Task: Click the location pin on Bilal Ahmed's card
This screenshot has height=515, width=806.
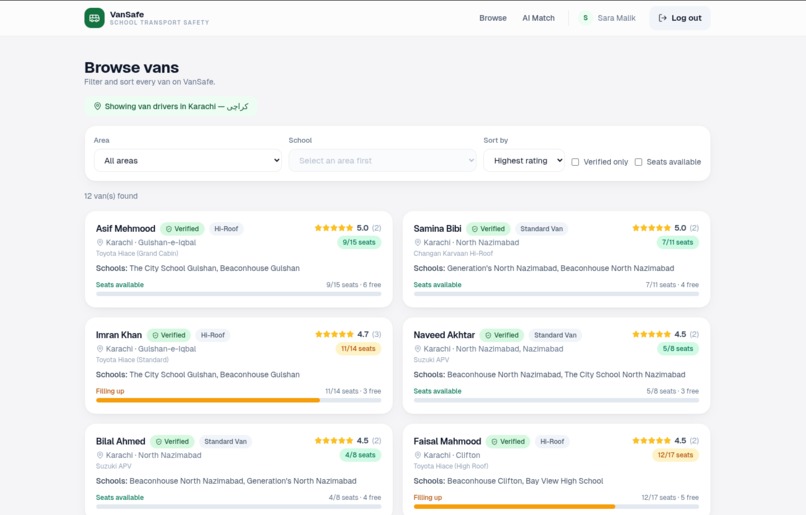Action: (x=100, y=455)
